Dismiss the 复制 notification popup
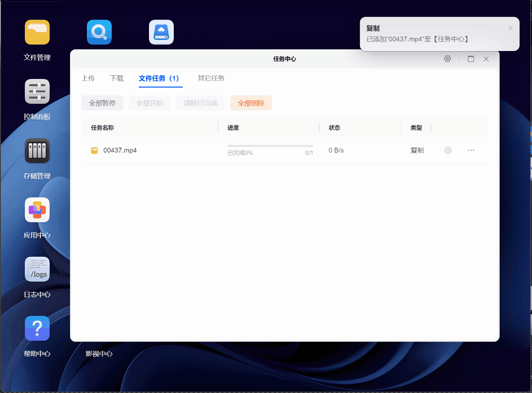 pos(510,28)
